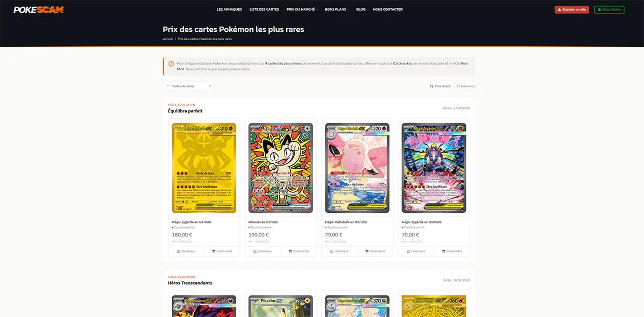Click the orange info icon in the notice
Viewport: 644px width, 317px height.
(171, 63)
